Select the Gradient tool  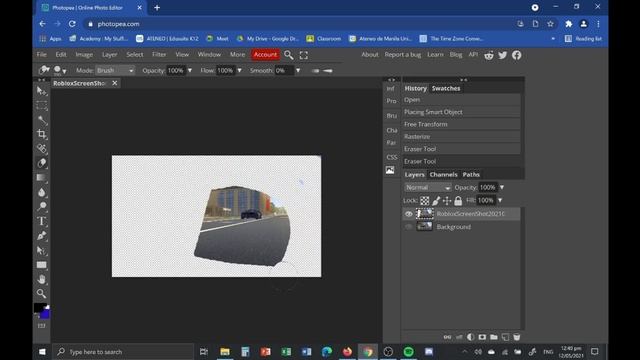[42, 178]
